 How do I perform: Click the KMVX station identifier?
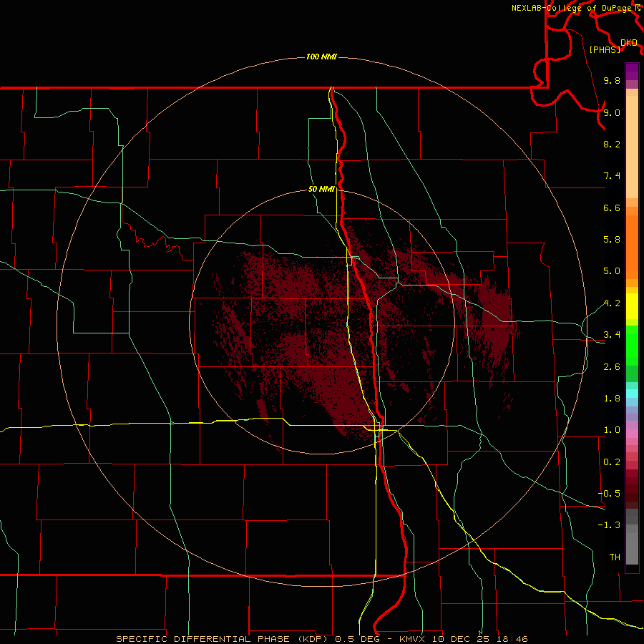(x=412, y=639)
